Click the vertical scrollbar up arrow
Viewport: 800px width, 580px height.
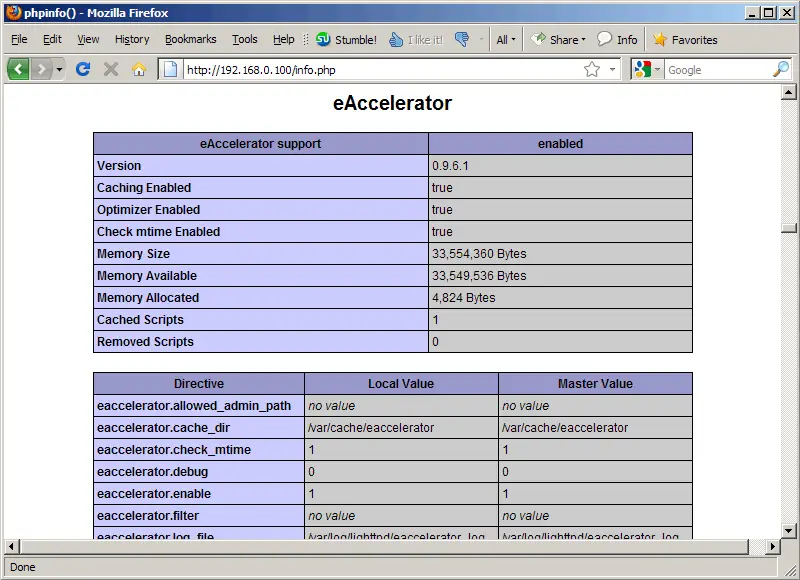789,92
